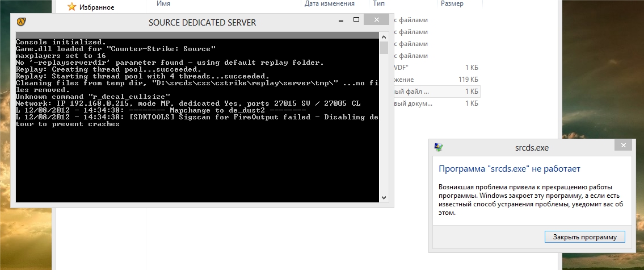Open Избранное in Explorer navigation pane
This screenshot has width=644, height=270.
click(x=96, y=7)
